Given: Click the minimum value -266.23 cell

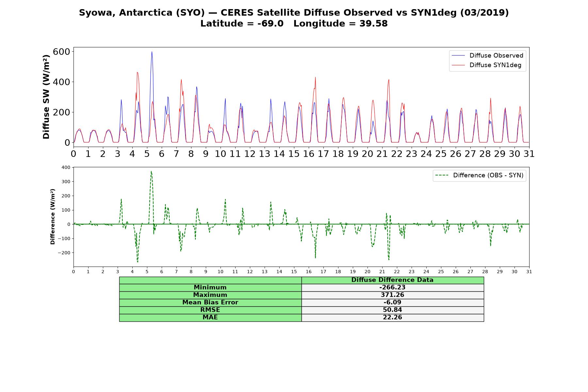Looking at the screenshot, I should [393, 287].
